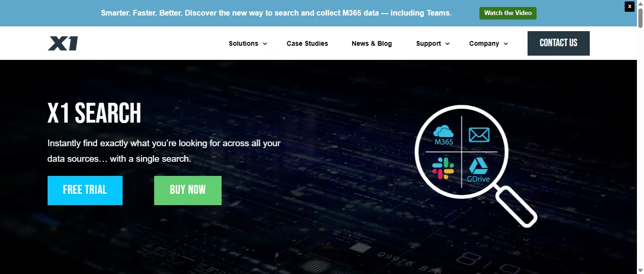Viewport: 644px width, 274px height.
Task: Click the green BUY NOW button
Action: 188,190
